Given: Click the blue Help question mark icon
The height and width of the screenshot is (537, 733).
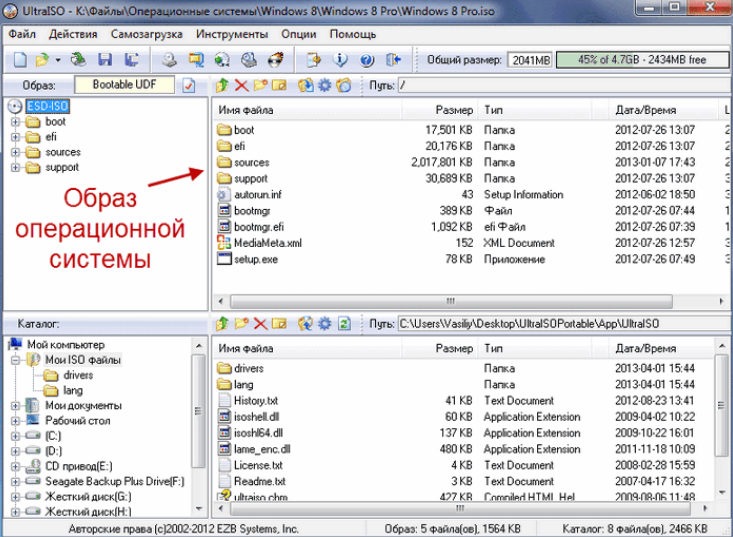Looking at the screenshot, I should 367,60.
